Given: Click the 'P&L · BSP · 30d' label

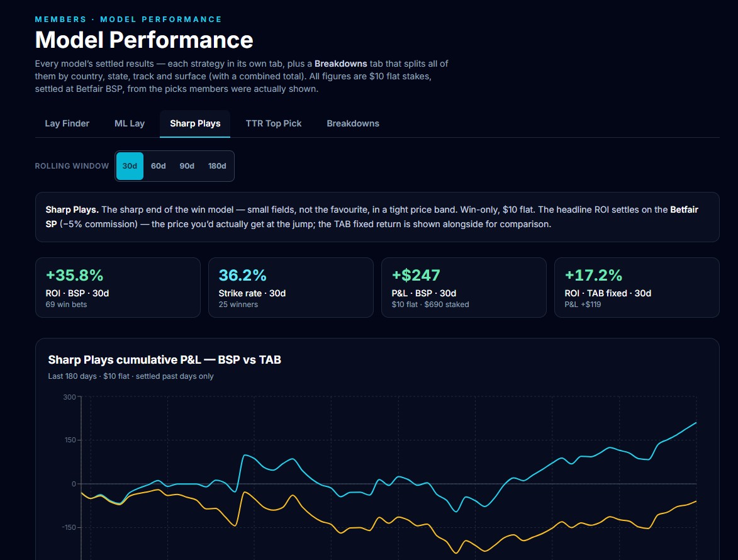Looking at the screenshot, I should (x=424, y=293).
